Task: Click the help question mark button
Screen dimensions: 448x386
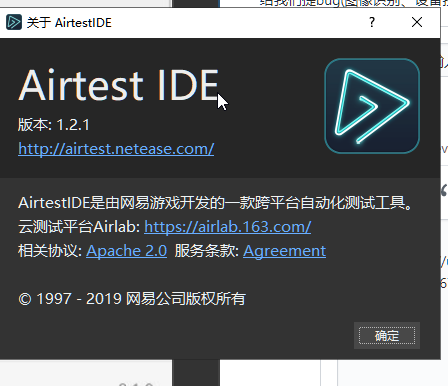Action: pos(372,22)
